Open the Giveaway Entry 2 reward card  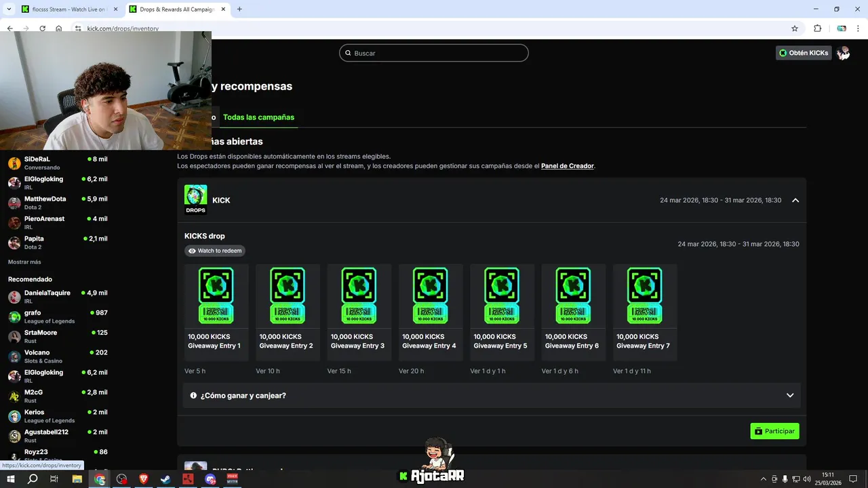coord(288,312)
